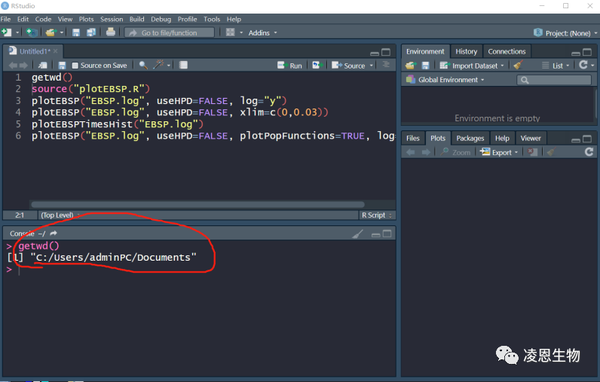This screenshot has height=382, width=600.
Task: Open the Session menu
Action: tap(112, 19)
